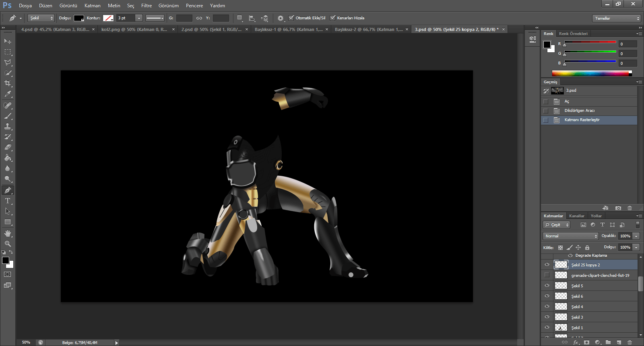Select the Dodge tool
The width and height of the screenshot is (644, 346).
point(8,179)
